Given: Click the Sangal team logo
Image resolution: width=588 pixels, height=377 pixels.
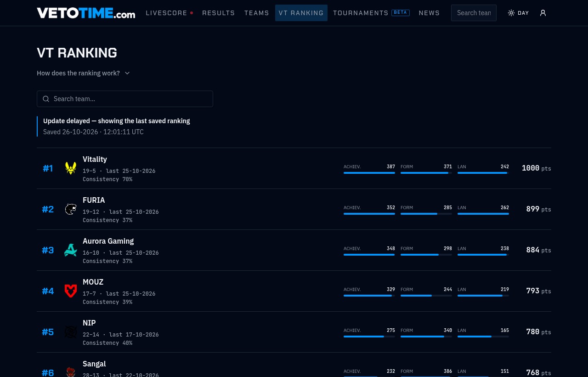Looking at the screenshot, I should pos(71,372).
